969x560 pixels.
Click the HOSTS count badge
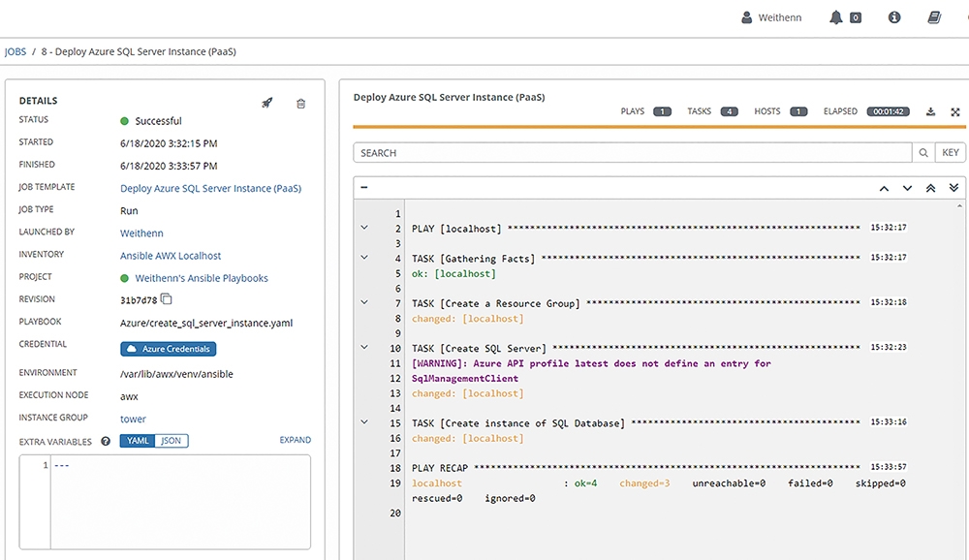798,111
